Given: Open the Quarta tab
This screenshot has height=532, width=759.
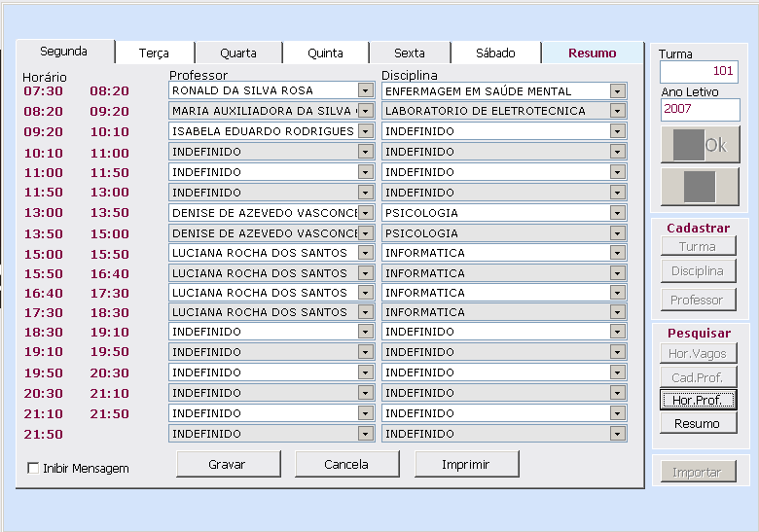Looking at the screenshot, I should pos(238,53).
